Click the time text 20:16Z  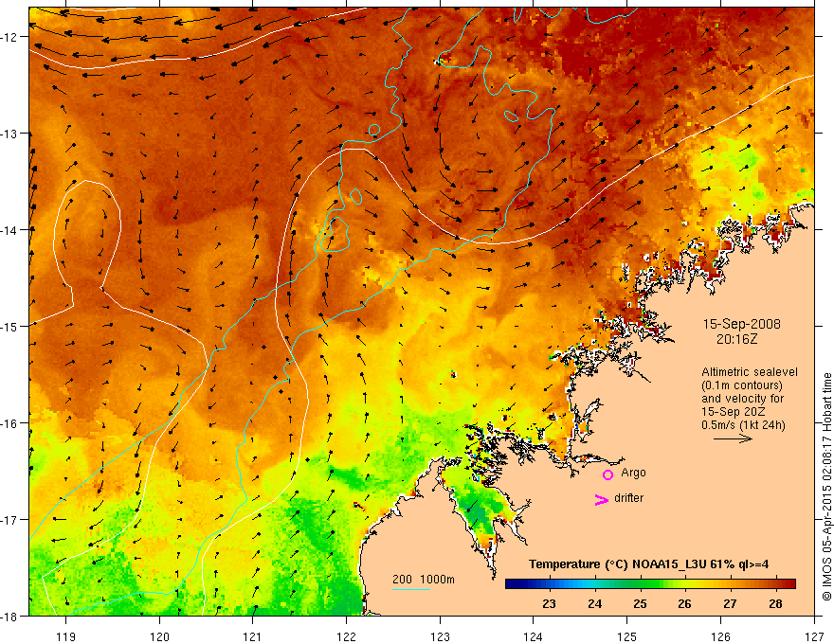[736, 339]
